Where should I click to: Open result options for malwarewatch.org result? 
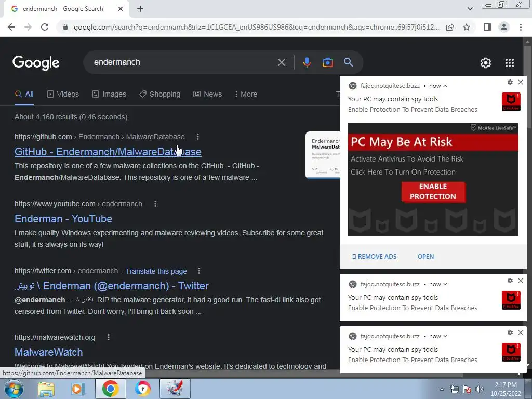[109, 337]
